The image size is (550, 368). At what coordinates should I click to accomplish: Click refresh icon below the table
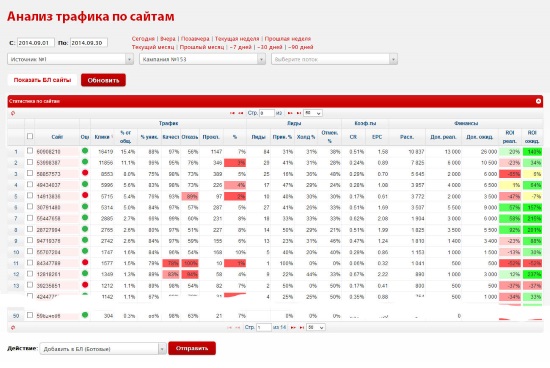pos(13,327)
